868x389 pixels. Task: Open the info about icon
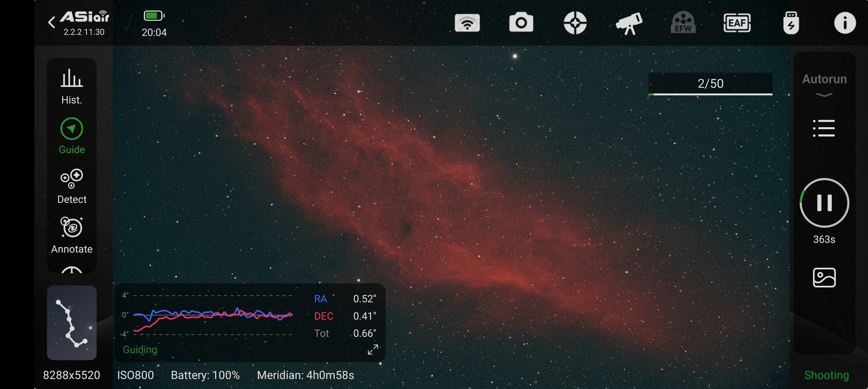tap(845, 23)
